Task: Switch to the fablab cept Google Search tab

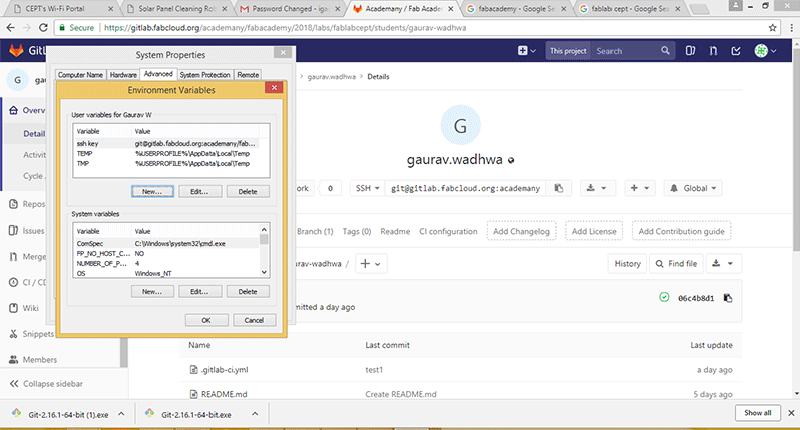Action: pyautogui.click(x=630, y=9)
